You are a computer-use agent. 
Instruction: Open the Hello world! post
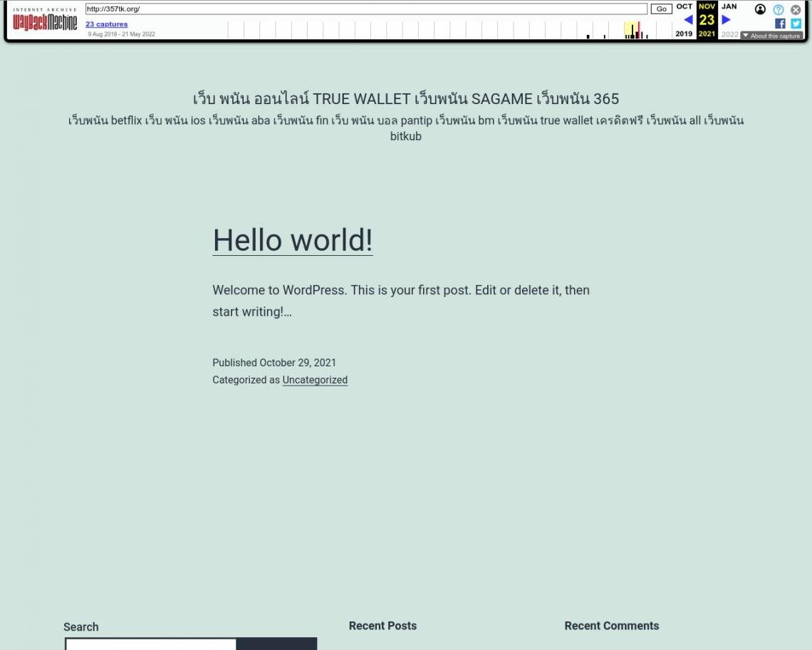(292, 240)
